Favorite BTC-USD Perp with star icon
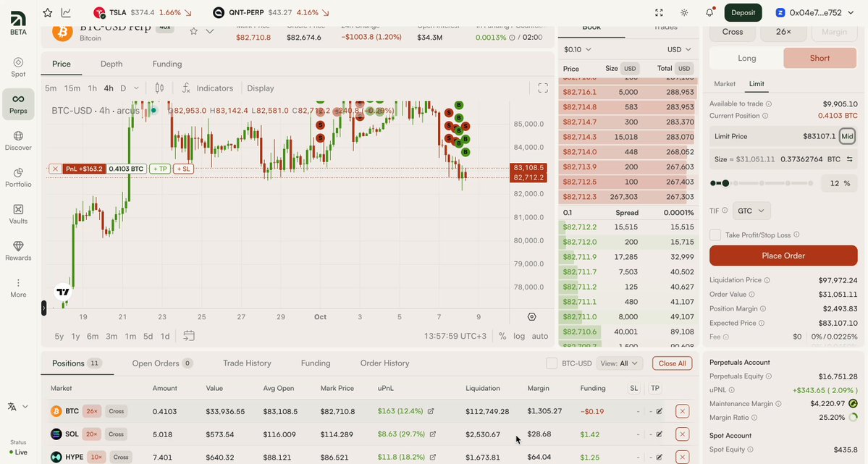The height and width of the screenshot is (464, 868). [x=194, y=31]
